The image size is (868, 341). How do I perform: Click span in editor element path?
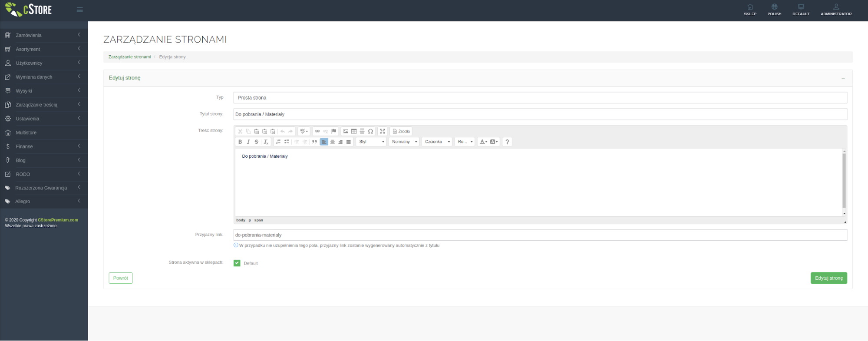pyautogui.click(x=258, y=220)
